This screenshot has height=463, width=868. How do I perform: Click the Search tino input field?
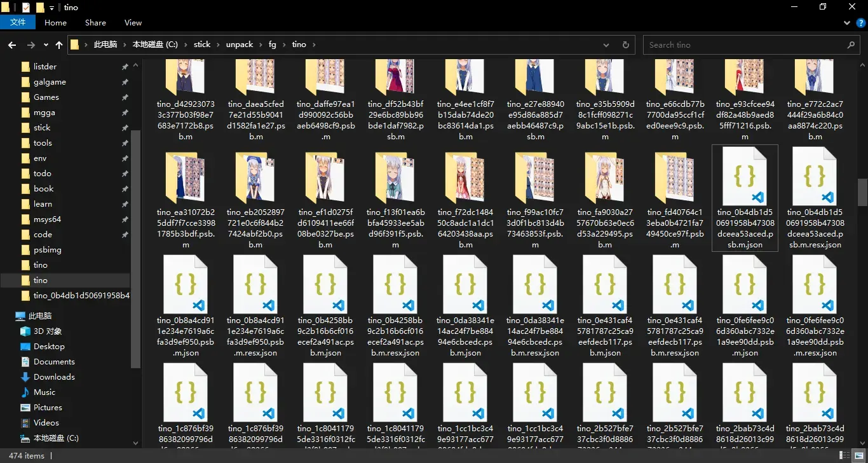pyautogui.click(x=747, y=45)
